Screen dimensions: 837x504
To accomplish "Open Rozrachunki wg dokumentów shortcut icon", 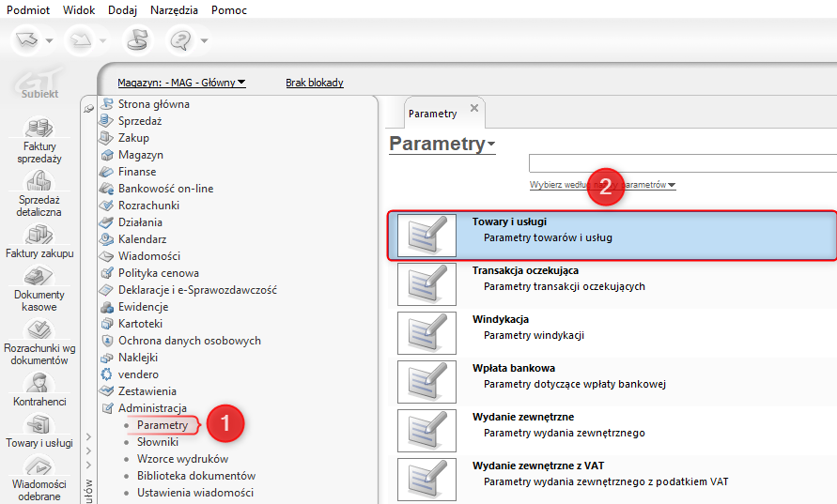I will pyautogui.click(x=39, y=329).
